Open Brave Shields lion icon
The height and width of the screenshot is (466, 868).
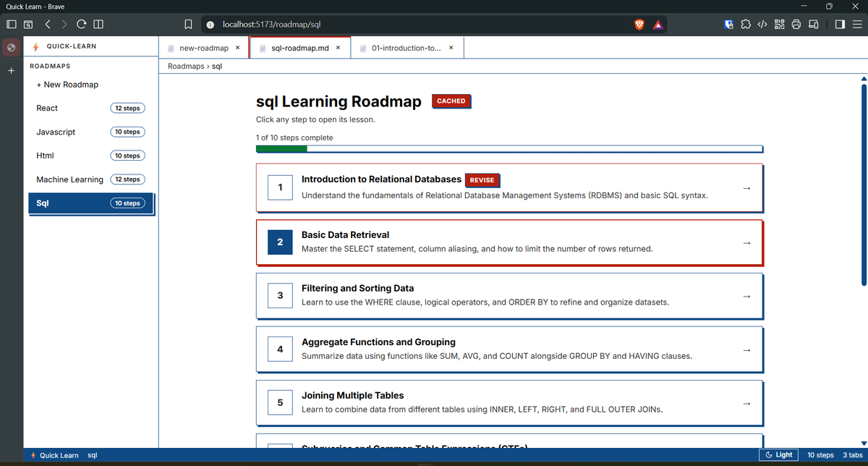pos(639,25)
